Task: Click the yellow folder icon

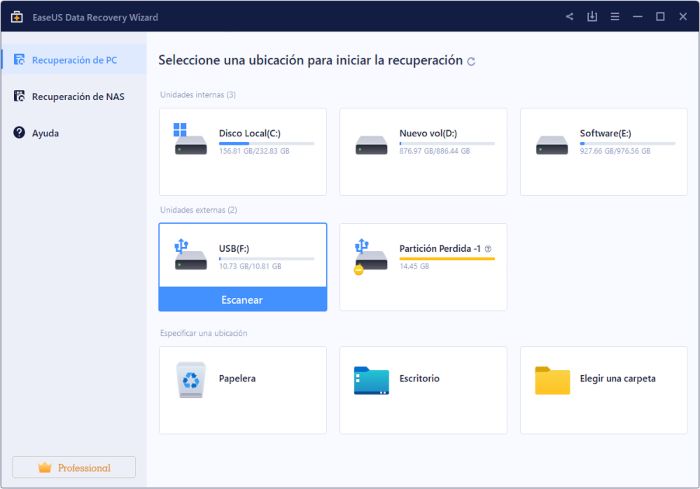Action: coord(552,380)
